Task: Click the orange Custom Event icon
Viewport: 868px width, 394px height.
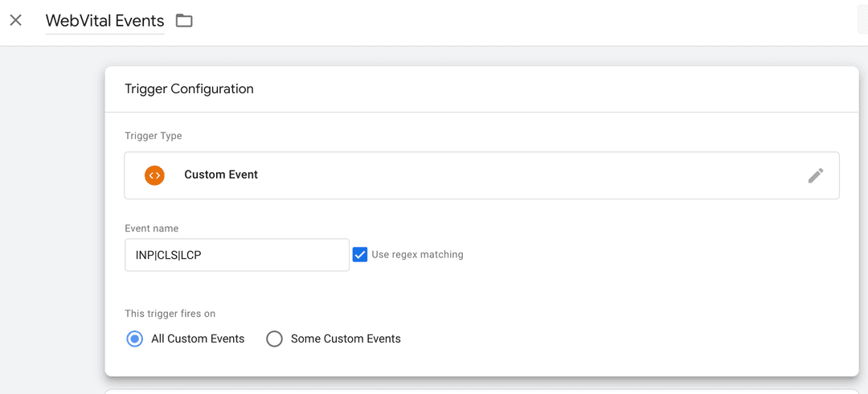Action: click(x=154, y=175)
